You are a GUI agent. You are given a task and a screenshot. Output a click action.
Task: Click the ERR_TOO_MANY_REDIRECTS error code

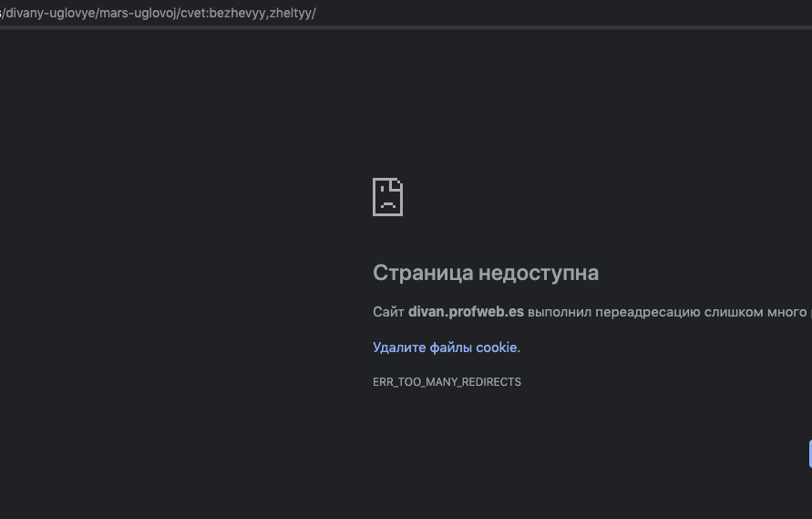click(x=447, y=382)
